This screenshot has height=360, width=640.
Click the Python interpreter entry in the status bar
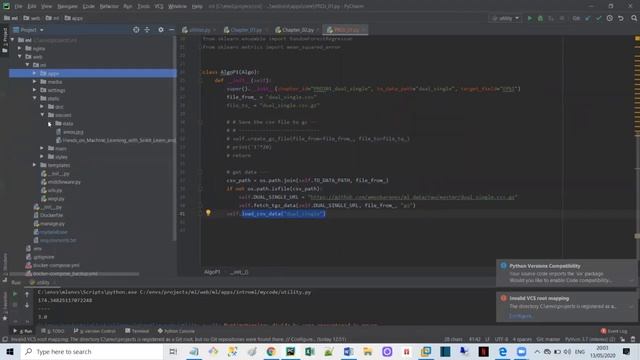(x=589, y=339)
